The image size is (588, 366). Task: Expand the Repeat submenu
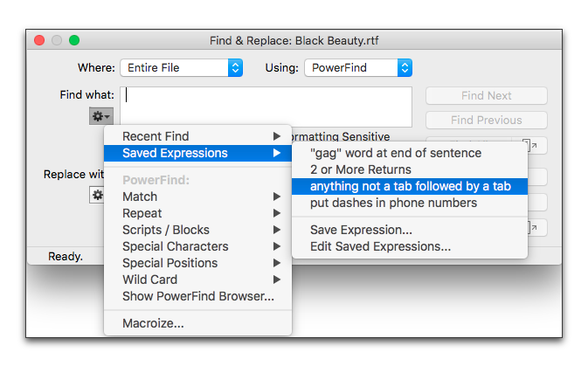pos(198,213)
